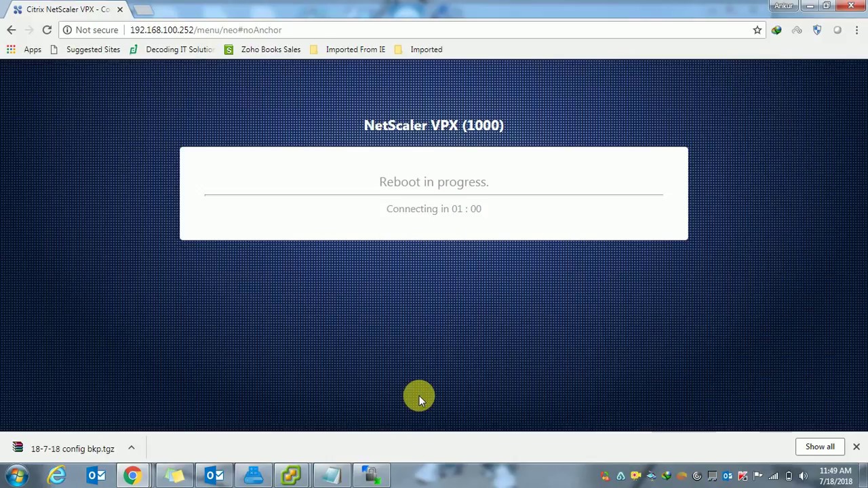Close the downloads bar
The width and height of the screenshot is (868, 488).
[856, 447]
